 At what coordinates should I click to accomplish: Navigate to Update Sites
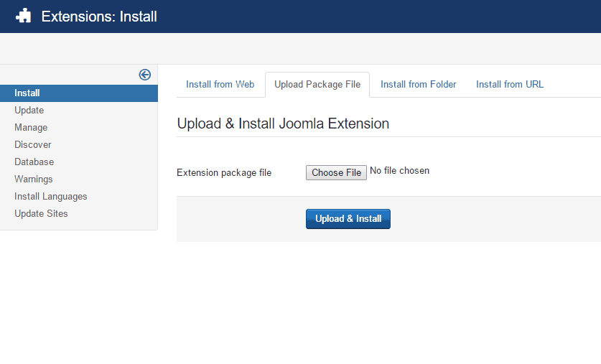point(41,213)
